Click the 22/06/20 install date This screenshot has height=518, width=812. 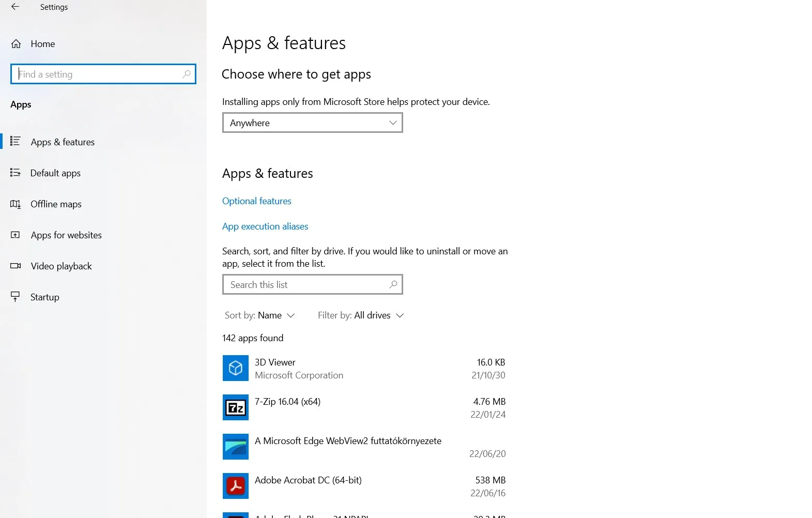tap(487, 454)
